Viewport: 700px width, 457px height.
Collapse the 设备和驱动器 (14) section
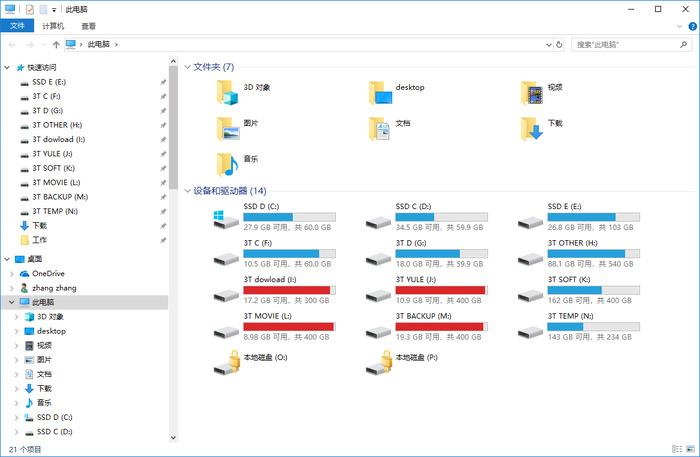click(187, 191)
